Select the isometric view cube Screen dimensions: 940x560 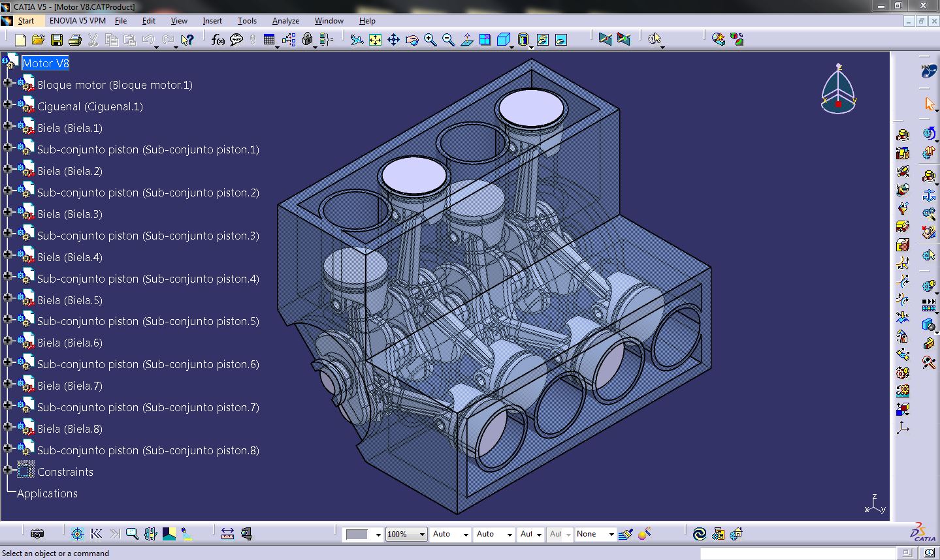coord(503,40)
